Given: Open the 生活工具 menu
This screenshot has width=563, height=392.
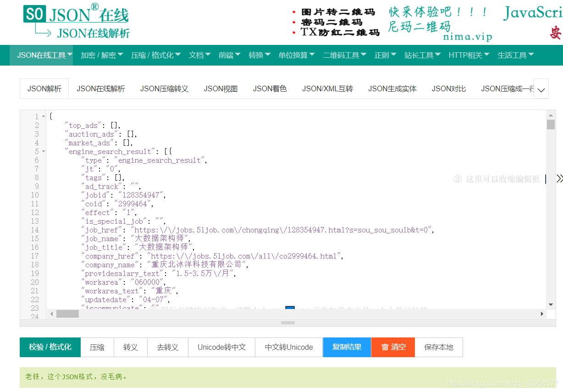Looking at the screenshot, I should point(516,55).
